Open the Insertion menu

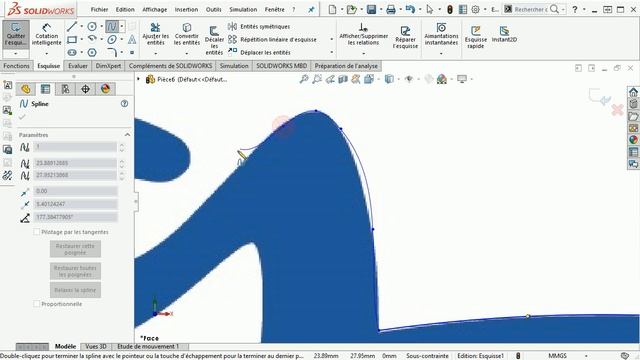click(x=186, y=9)
